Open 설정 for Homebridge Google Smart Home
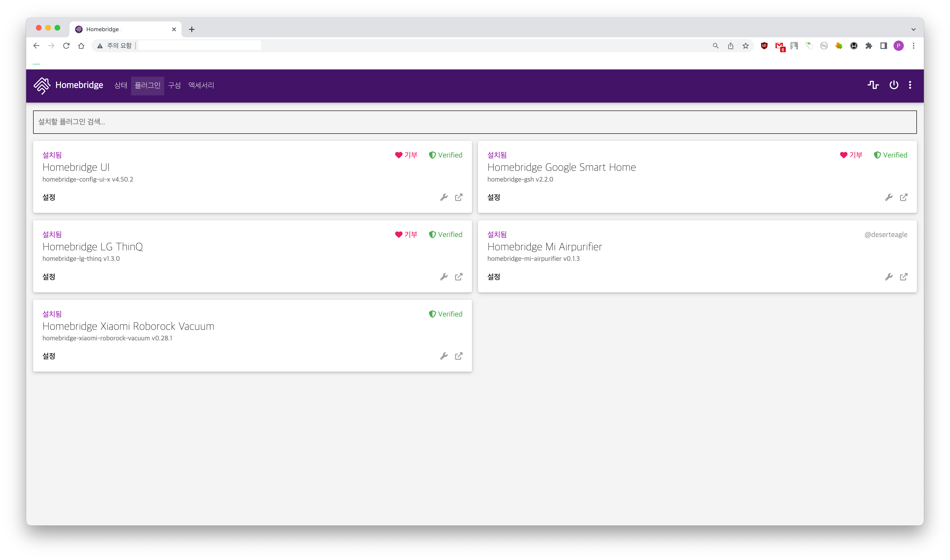 click(493, 197)
